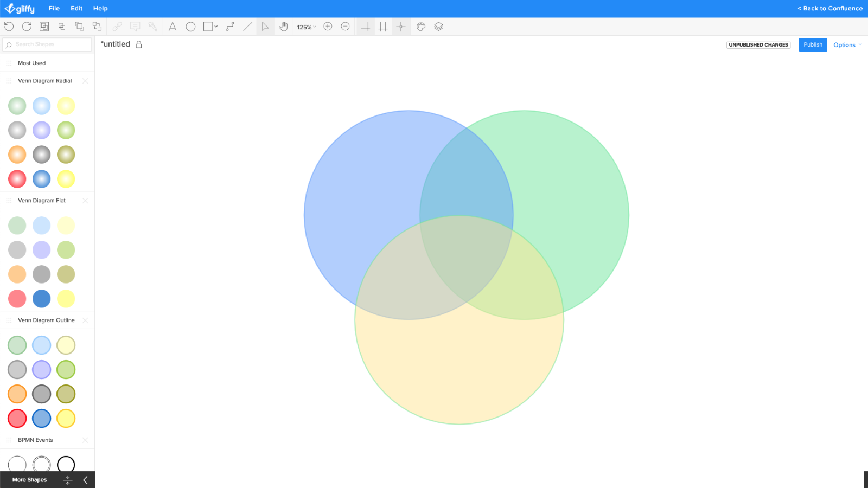Viewport: 868px width, 488px height.
Task: Zoom in on the canvas
Action: (328, 26)
